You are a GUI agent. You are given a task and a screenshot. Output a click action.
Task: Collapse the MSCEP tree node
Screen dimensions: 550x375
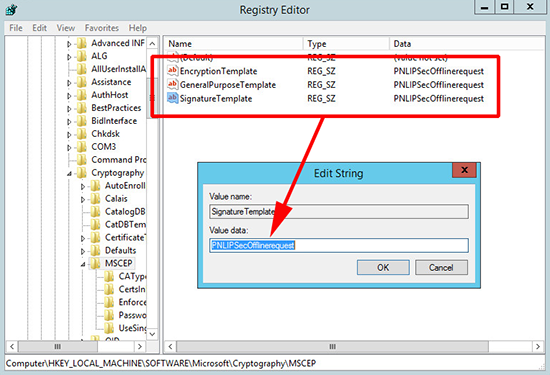(83, 264)
